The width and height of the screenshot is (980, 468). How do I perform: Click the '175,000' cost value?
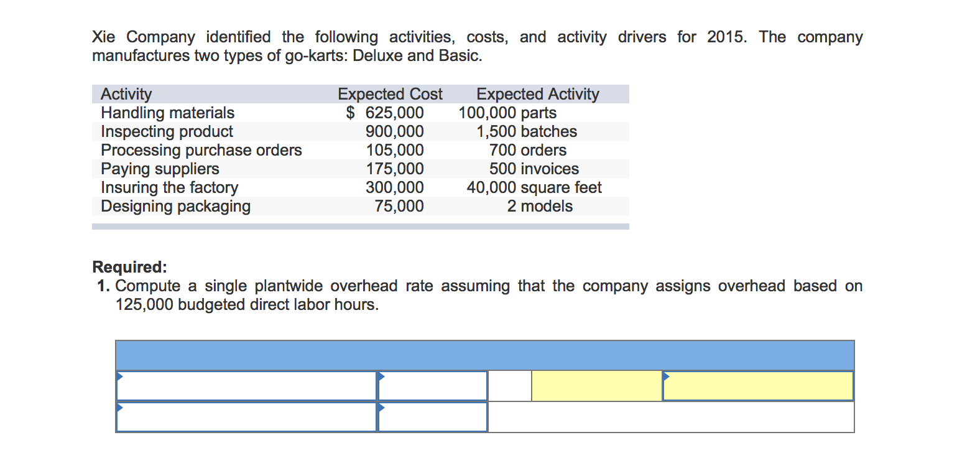click(x=395, y=169)
